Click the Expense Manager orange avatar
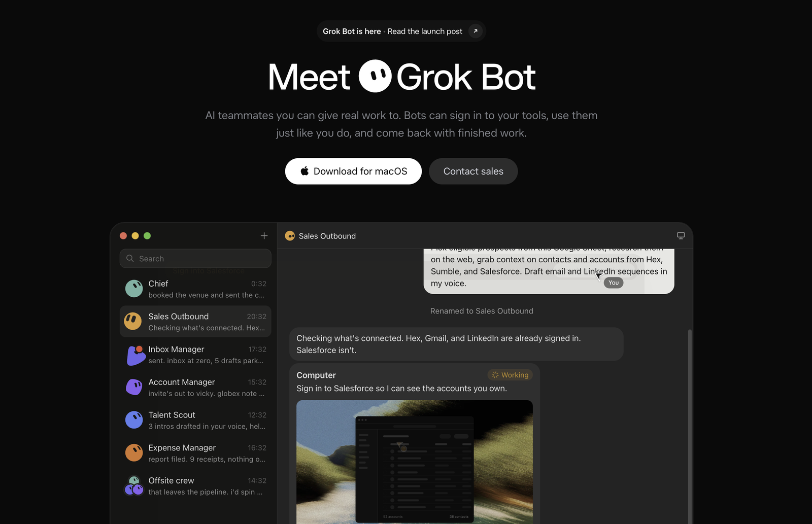Image resolution: width=812 pixels, height=524 pixels. (134, 452)
